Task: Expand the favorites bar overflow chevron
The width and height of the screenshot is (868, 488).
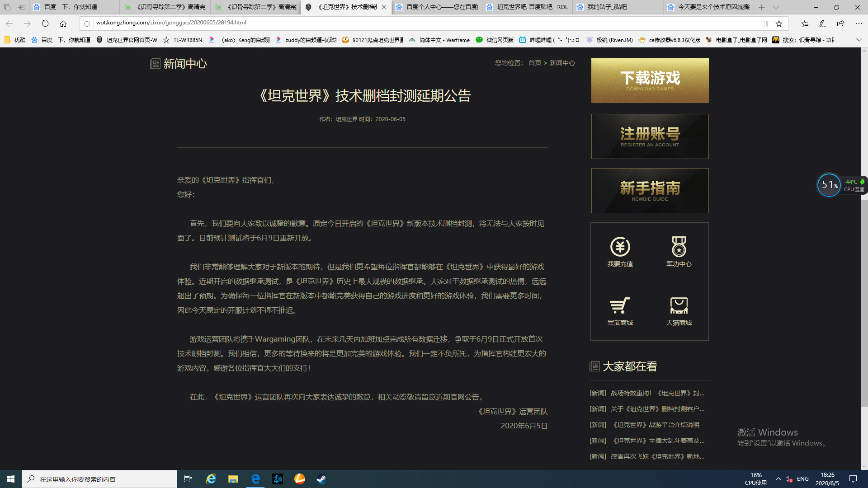Action: pyautogui.click(x=859, y=40)
